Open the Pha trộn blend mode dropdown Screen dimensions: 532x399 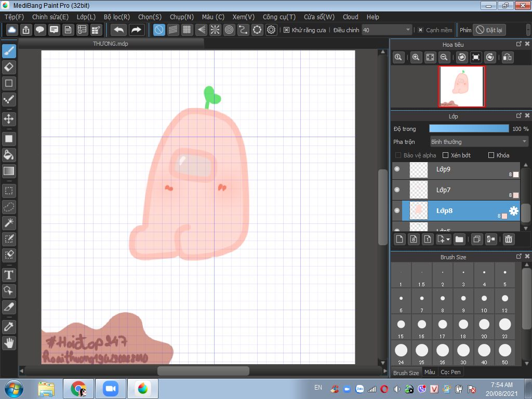point(478,142)
